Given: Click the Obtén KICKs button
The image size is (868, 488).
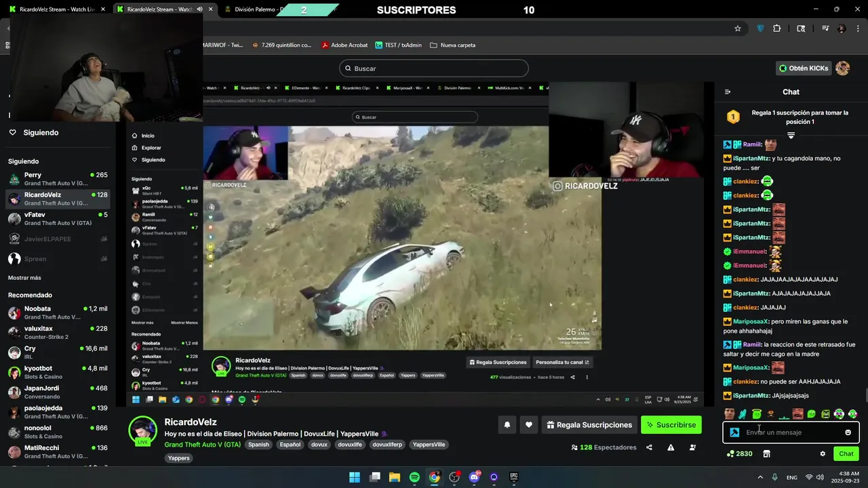Looking at the screenshot, I should 804,68.
